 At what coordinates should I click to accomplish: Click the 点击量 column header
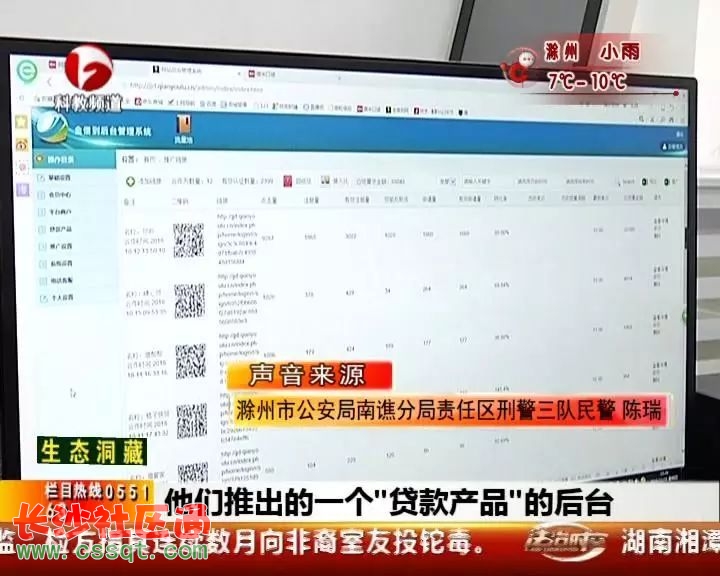click(269, 201)
